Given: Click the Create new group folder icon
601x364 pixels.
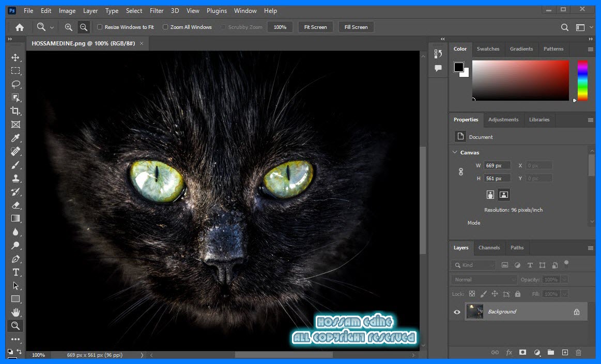Looking at the screenshot, I should 551,352.
